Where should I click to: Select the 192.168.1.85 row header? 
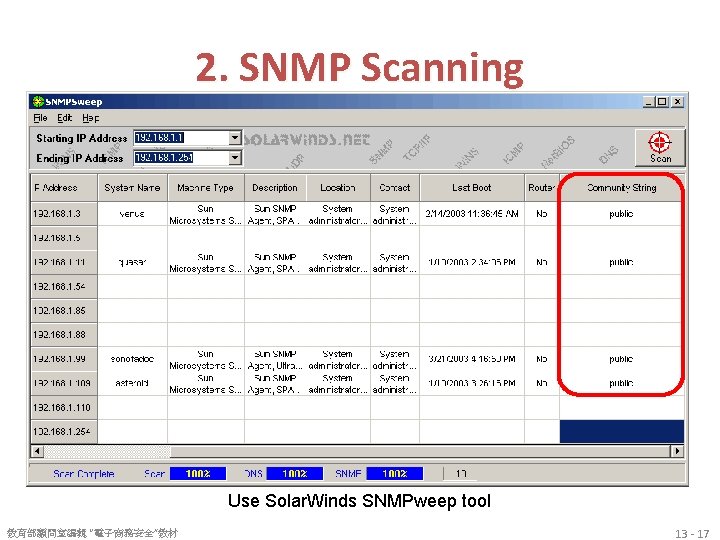click(x=64, y=310)
